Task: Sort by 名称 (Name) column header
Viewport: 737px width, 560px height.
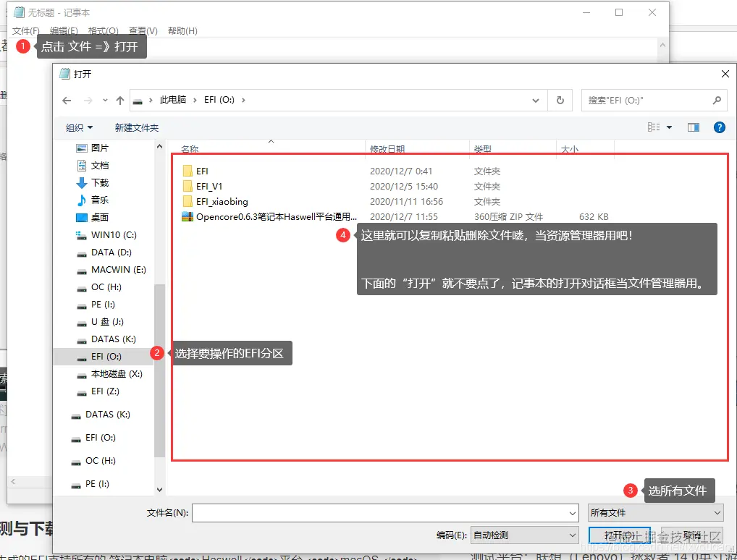Action: (190, 149)
